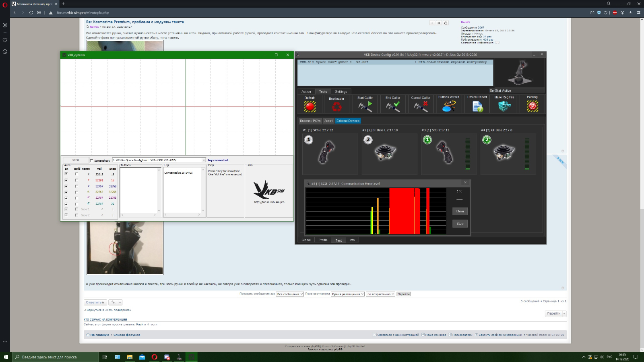Enable Bold for the Y axis
The image size is (644, 362).
(76, 180)
